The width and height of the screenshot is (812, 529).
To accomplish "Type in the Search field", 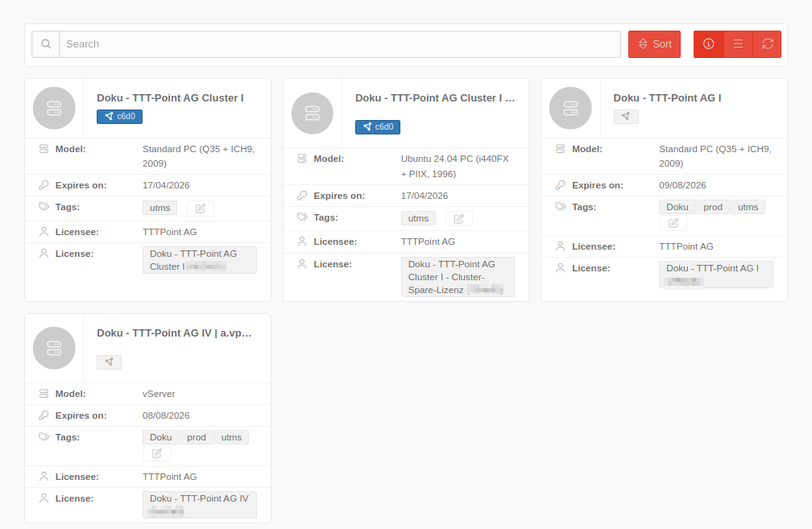I will [x=338, y=44].
